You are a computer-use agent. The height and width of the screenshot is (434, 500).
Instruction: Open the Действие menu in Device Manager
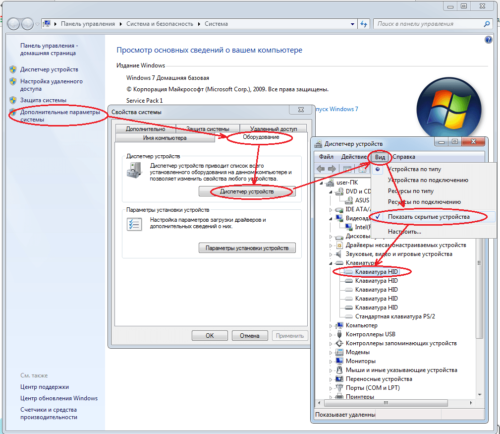tap(354, 157)
